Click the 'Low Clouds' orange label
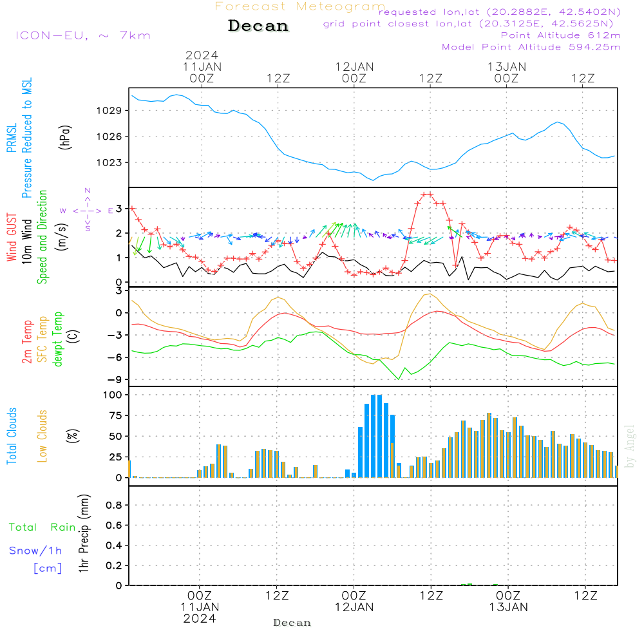This screenshot has width=644, height=644. click(x=43, y=436)
